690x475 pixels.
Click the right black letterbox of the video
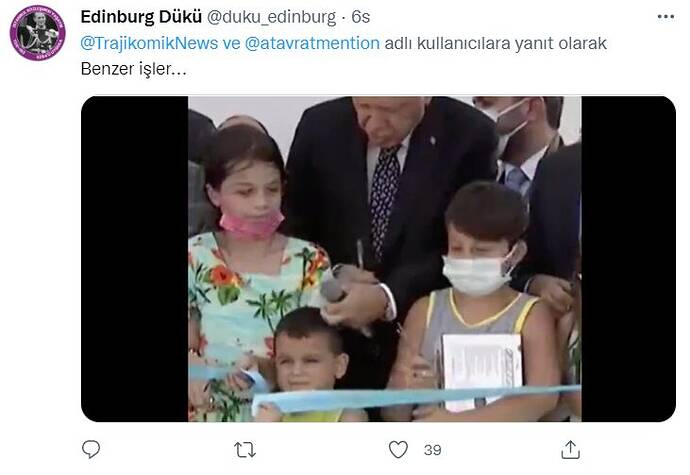(x=628, y=259)
